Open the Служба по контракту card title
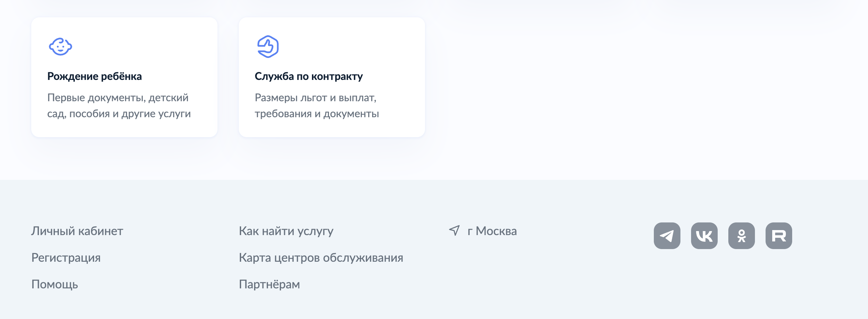The height and width of the screenshot is (319, 868). 309,76
